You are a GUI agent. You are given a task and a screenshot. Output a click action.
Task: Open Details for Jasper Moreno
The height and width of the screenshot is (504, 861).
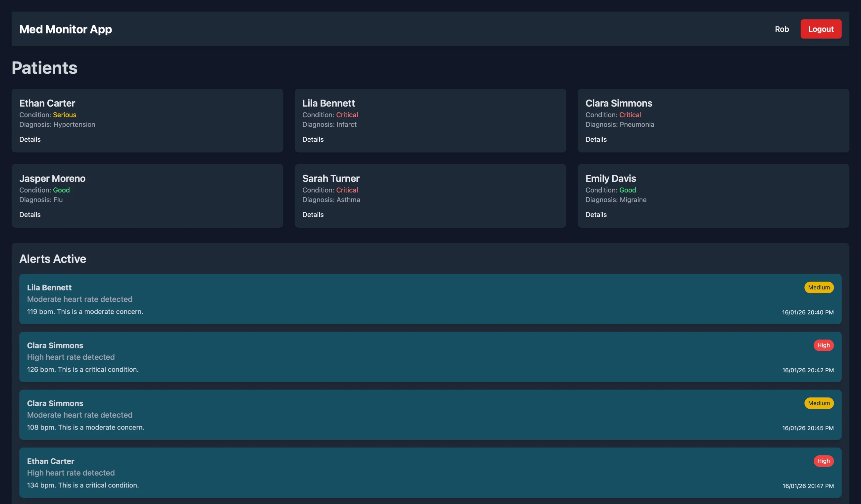click(30, 214)
